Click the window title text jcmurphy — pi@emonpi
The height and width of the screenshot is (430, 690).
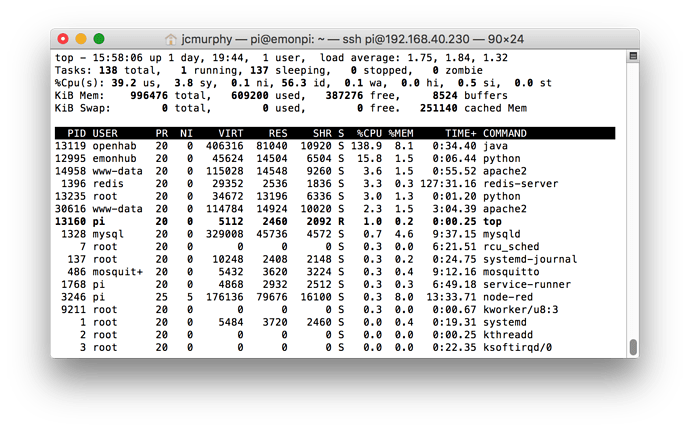pos(248,39)
